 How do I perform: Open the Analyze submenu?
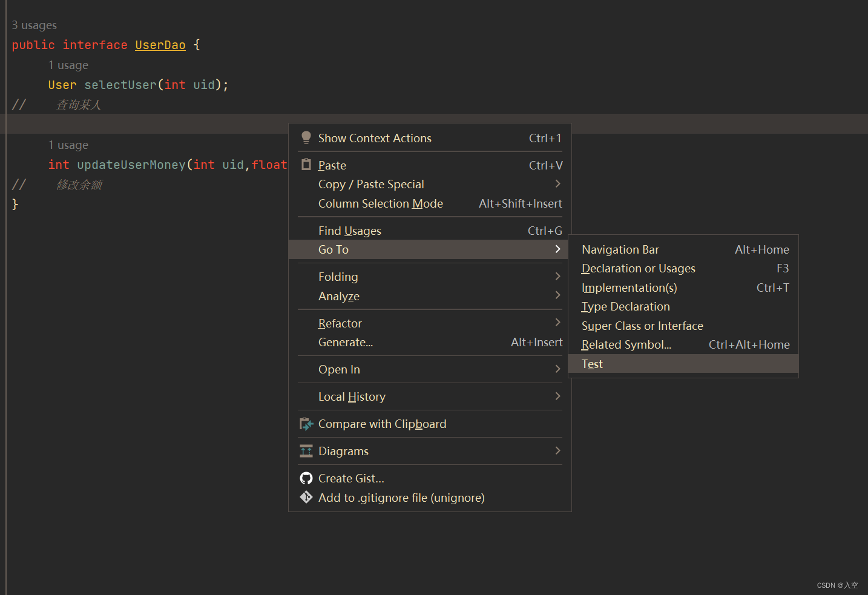click(x=430, y=296)
